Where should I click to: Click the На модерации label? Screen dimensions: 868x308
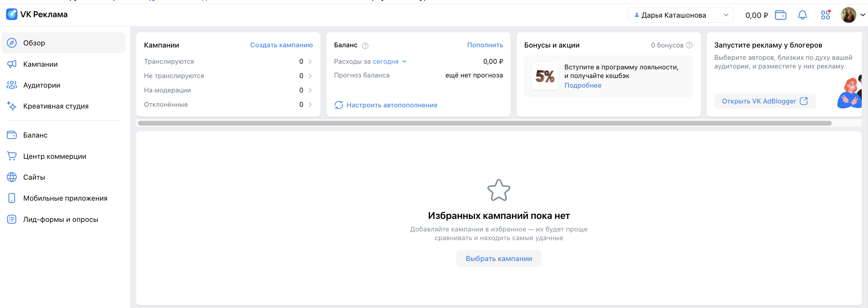click(x=168, y=90)
